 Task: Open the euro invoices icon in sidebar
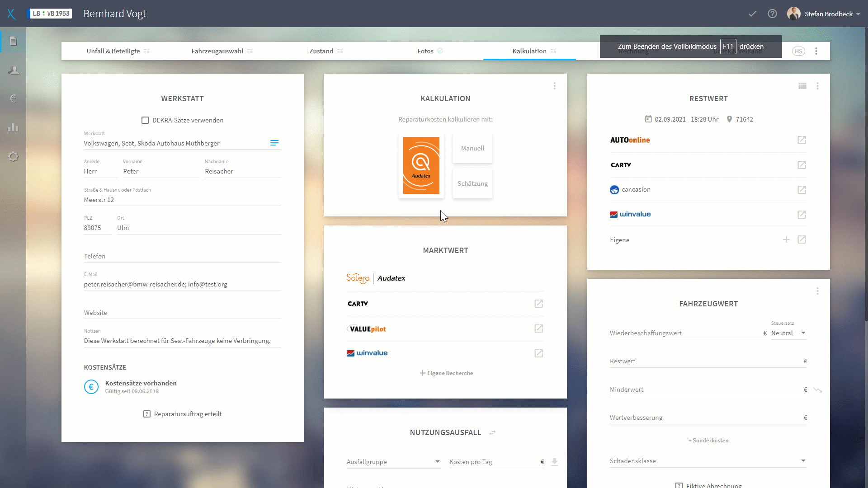coord(13,99)
